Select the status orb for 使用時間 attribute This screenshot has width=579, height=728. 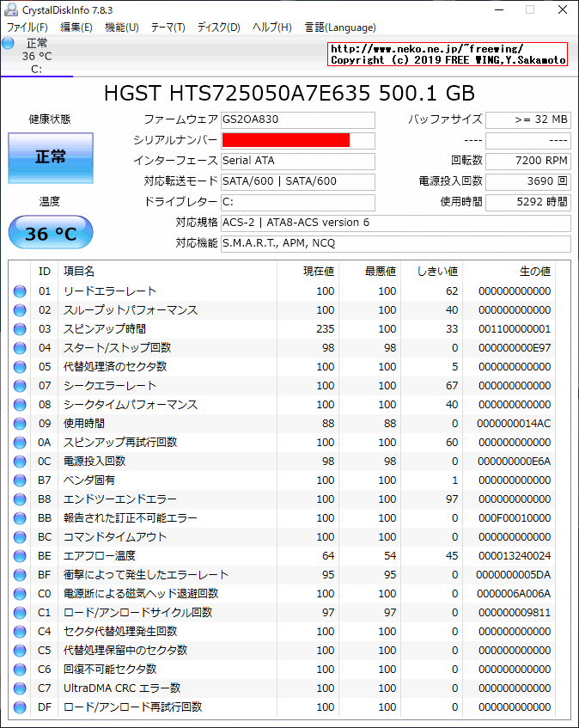(21, 423)
